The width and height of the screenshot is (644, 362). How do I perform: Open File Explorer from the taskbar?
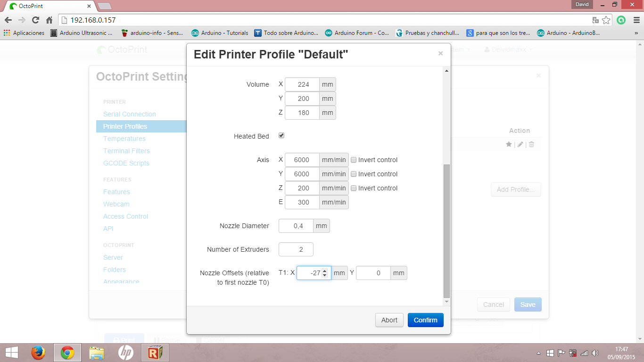pos(97,353)
